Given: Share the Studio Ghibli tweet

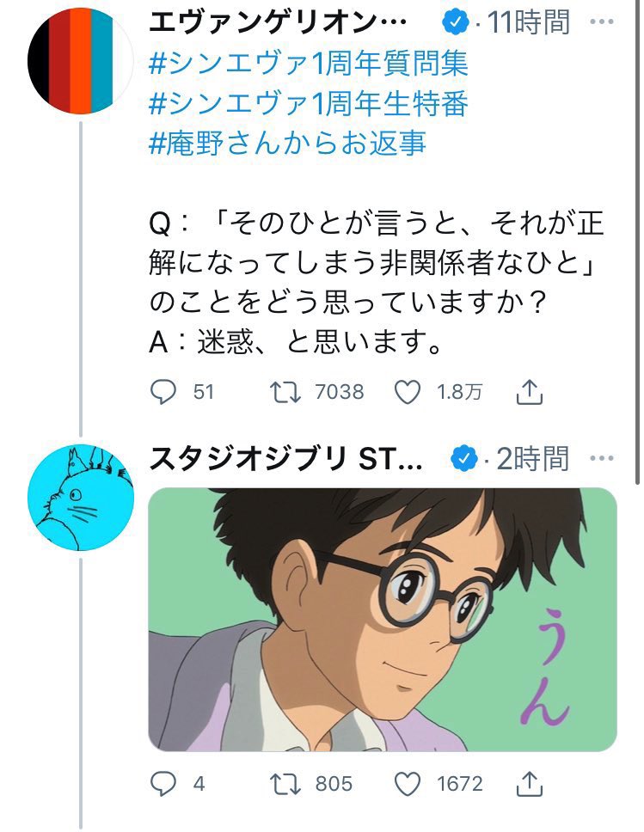Looking at the screenshot, I should point(530,783).
